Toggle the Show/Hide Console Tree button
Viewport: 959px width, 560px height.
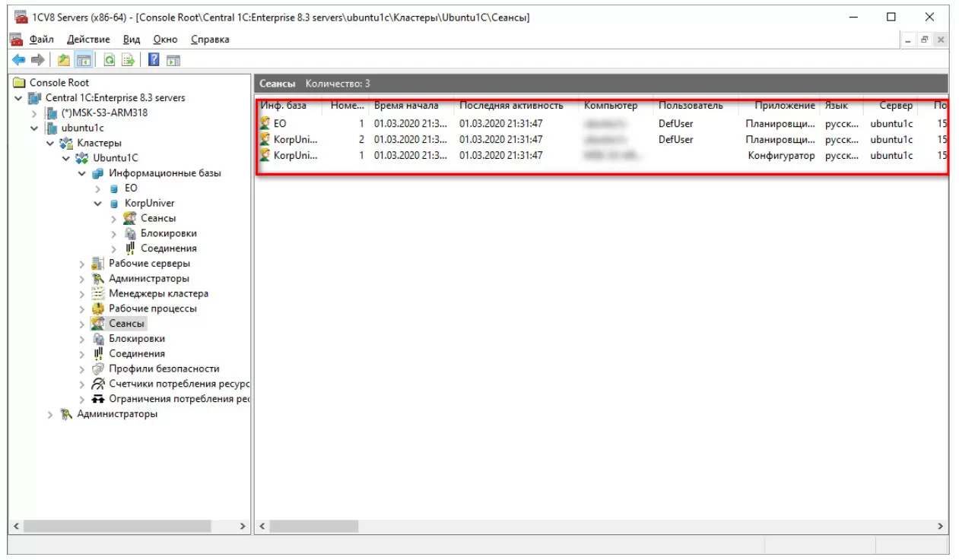pos(84,60)
